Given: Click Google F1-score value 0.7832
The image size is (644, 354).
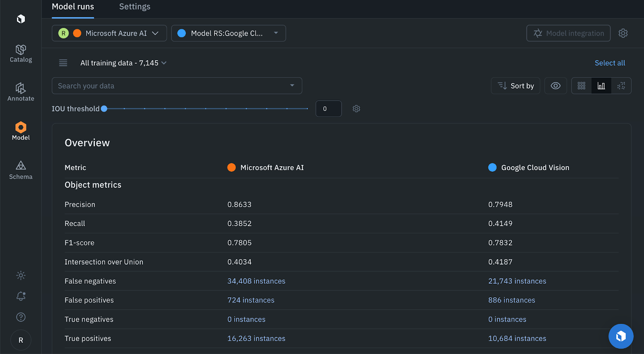Looking at the screenshot, I should pyautogui.click(x=500, y=243).
